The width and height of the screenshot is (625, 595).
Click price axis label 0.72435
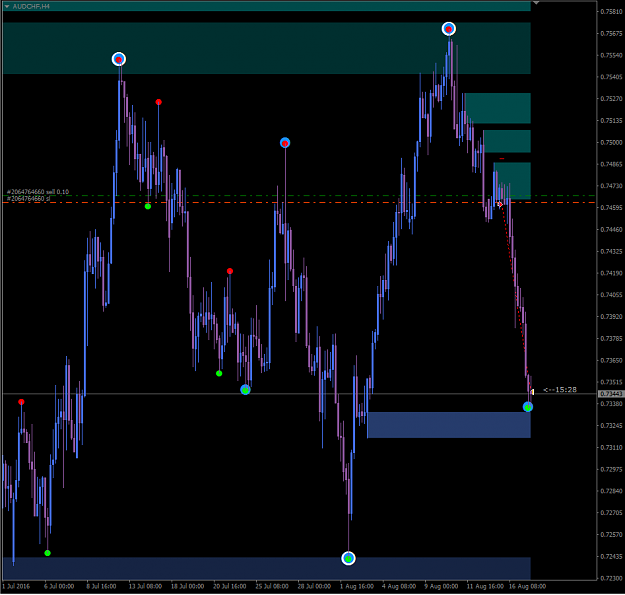point(611,557)
